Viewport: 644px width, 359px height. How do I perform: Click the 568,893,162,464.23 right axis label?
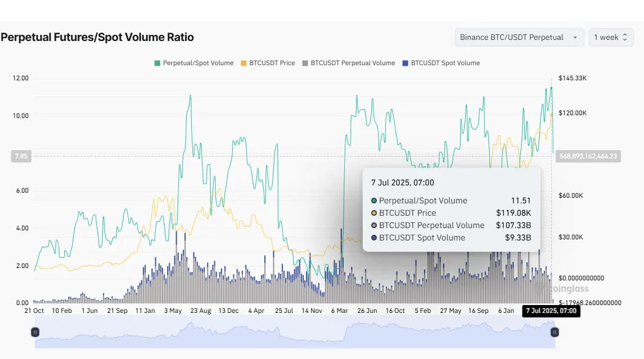point(588,156)
